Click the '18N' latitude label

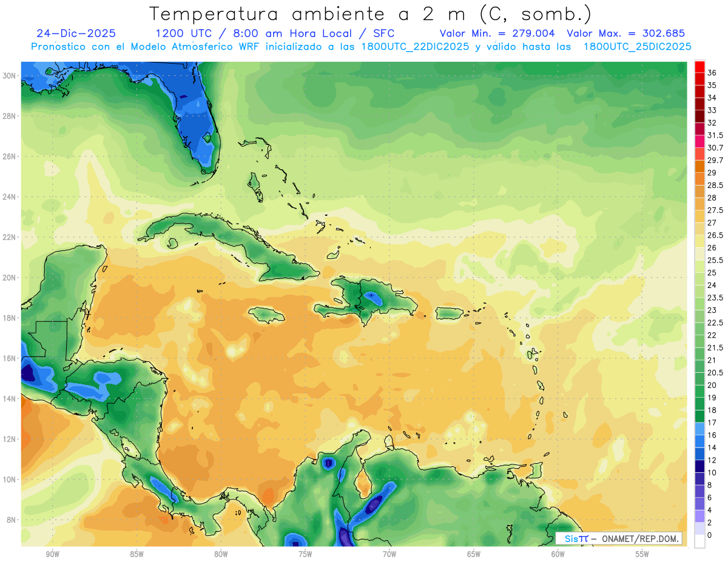10,318
